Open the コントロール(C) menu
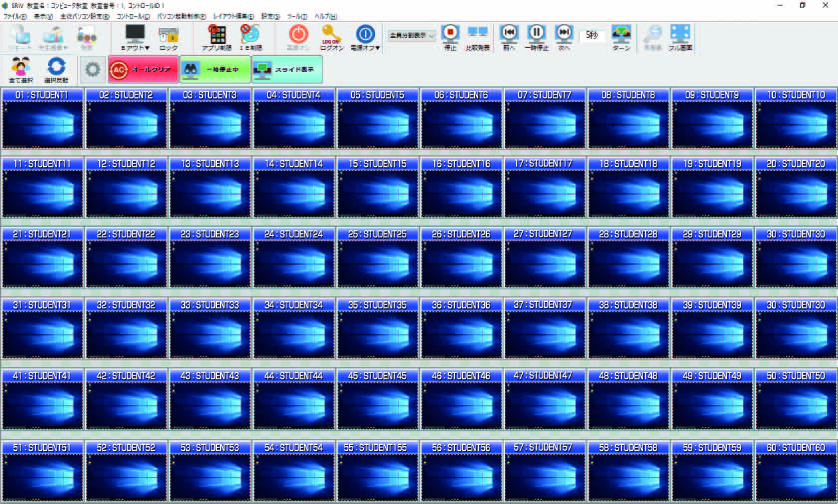The height and width of the screenshot is (504, 838). [133, 16]
